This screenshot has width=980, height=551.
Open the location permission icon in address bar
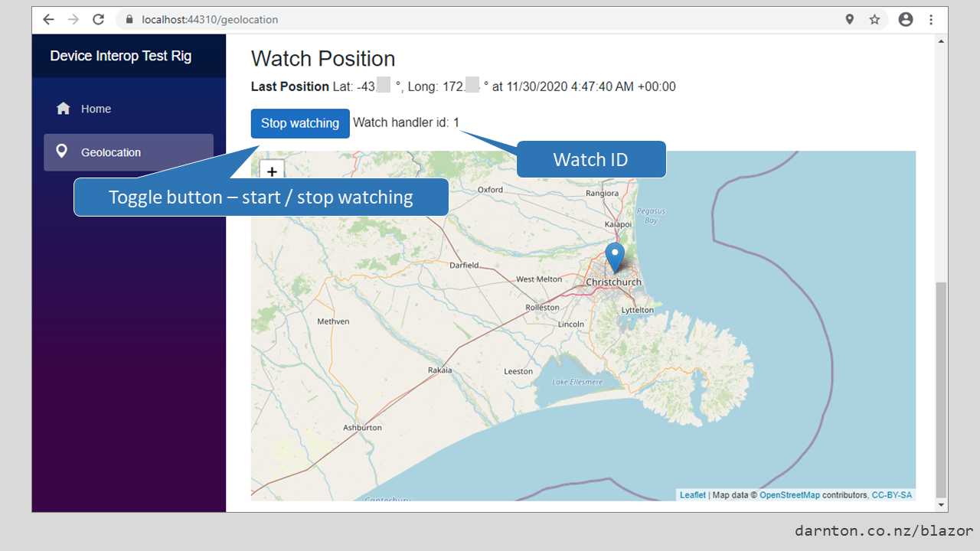849,20
